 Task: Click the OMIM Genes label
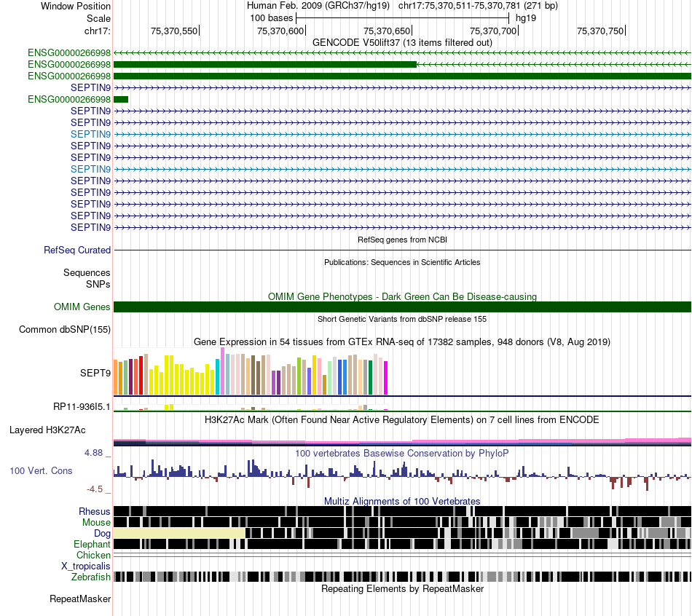click(82, 307)
